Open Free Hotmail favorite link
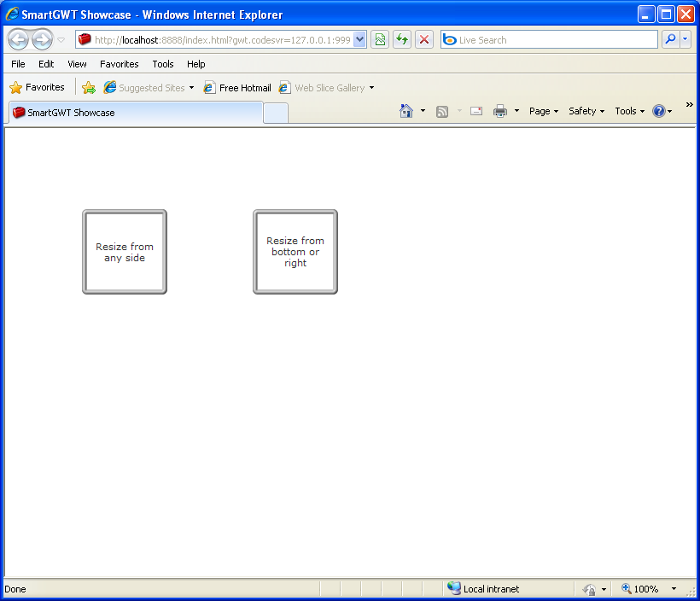Viewport: 700px width, 601px height. click(237, 88)
